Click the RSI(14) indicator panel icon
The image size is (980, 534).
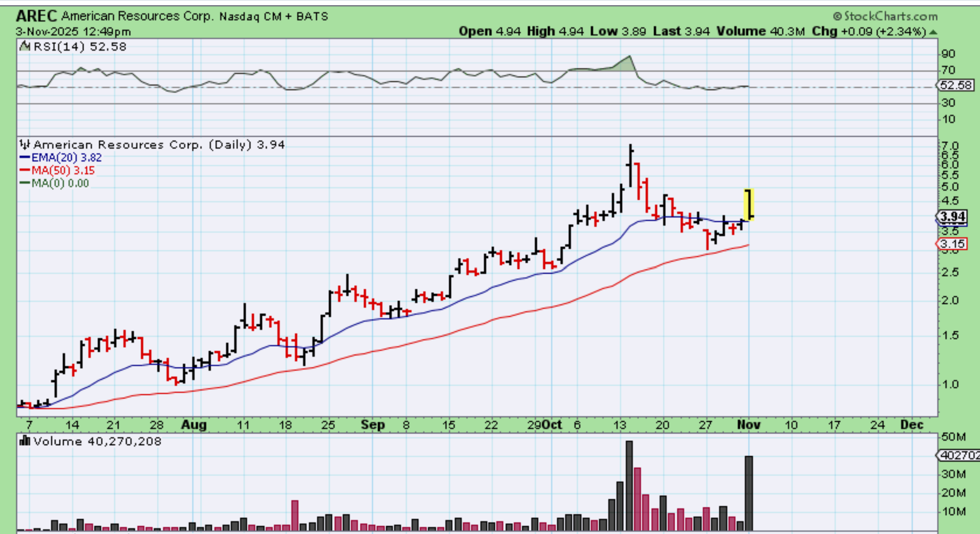(25, 46)
